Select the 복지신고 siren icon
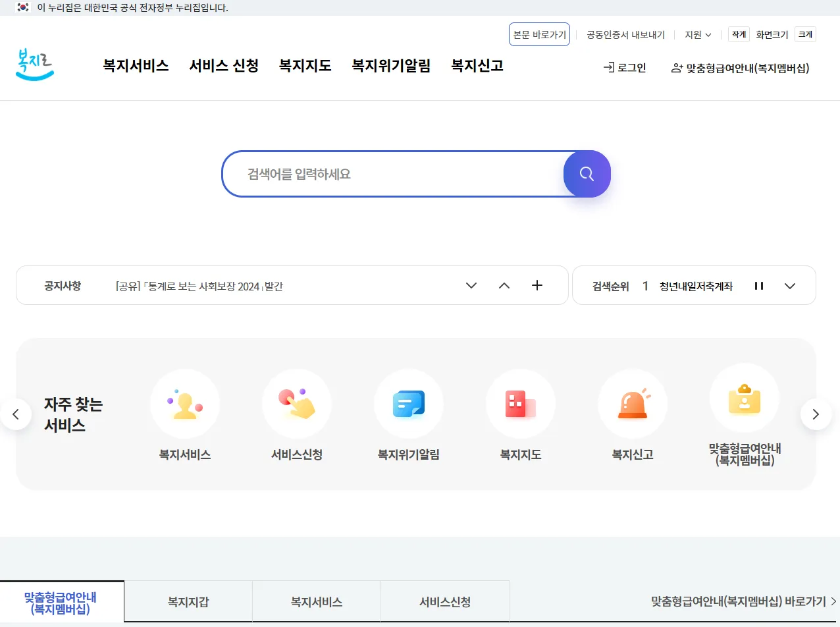This screenshot has height=627, width=840. coord(633,404)
